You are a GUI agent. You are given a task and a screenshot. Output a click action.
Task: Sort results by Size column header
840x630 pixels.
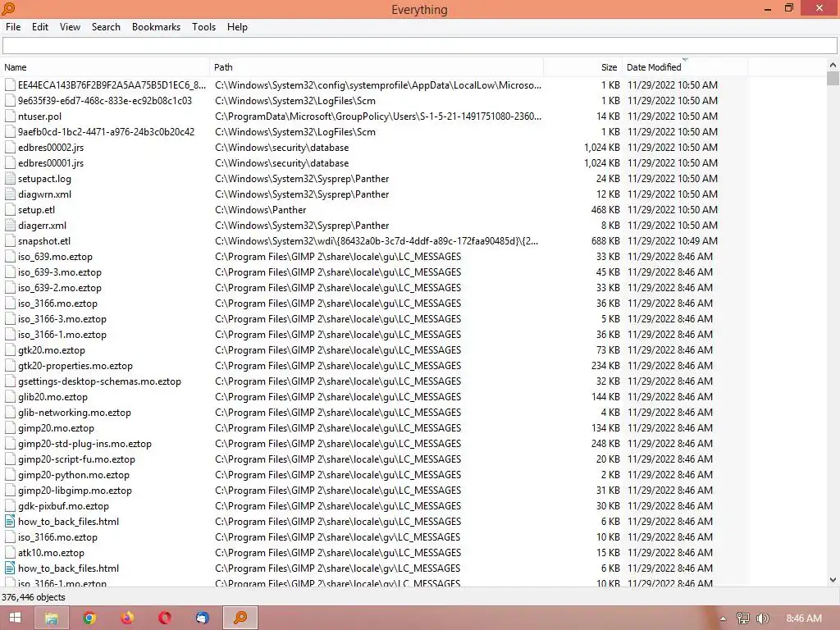583,67
